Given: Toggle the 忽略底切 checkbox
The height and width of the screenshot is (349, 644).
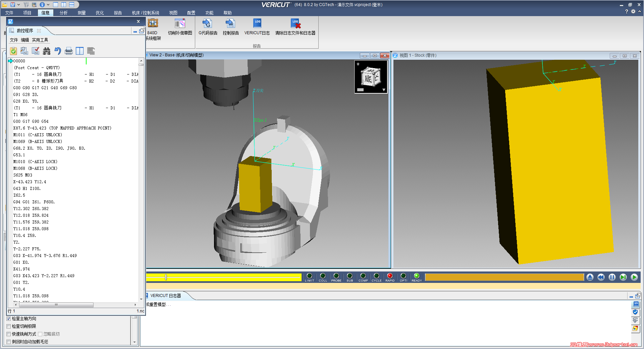Looking at the screenshot, I should pyautogui.click(x=40, y=334).
